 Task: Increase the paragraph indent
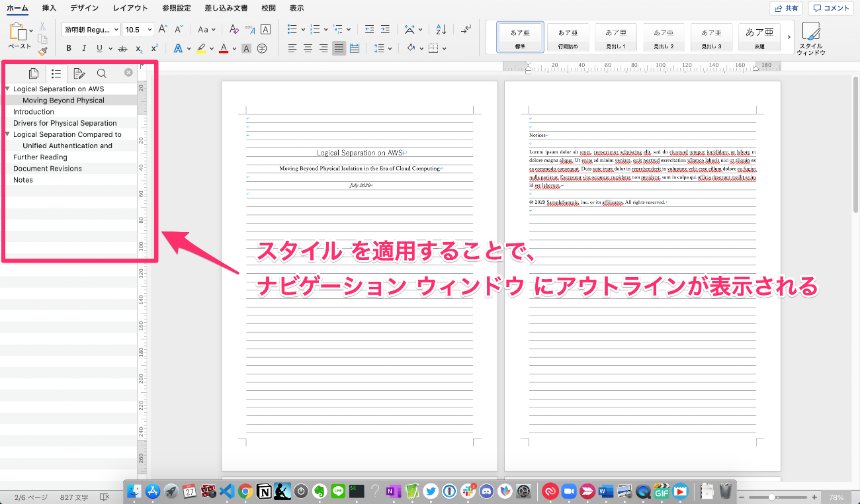[386, 29]
